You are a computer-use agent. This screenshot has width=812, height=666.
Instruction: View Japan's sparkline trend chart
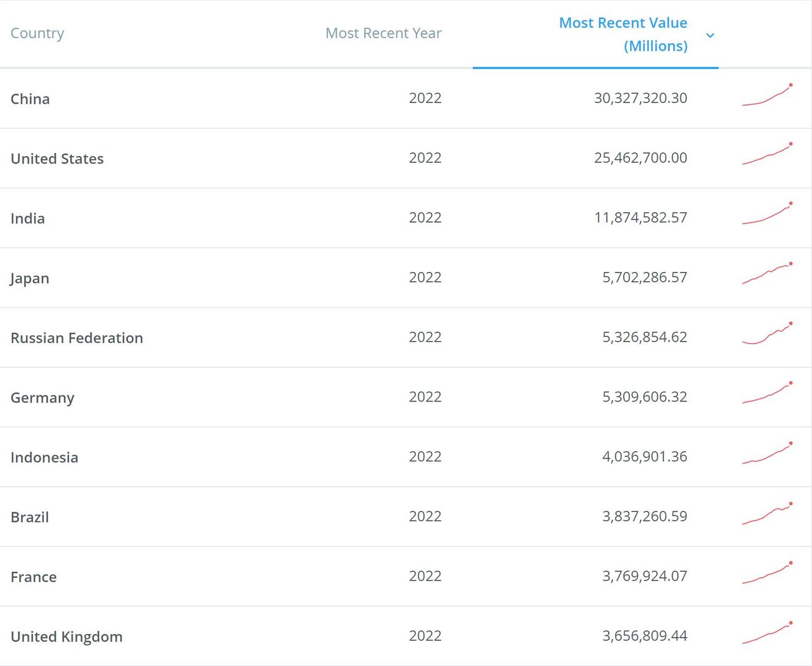pyautogui.click(x=767, y=273)
